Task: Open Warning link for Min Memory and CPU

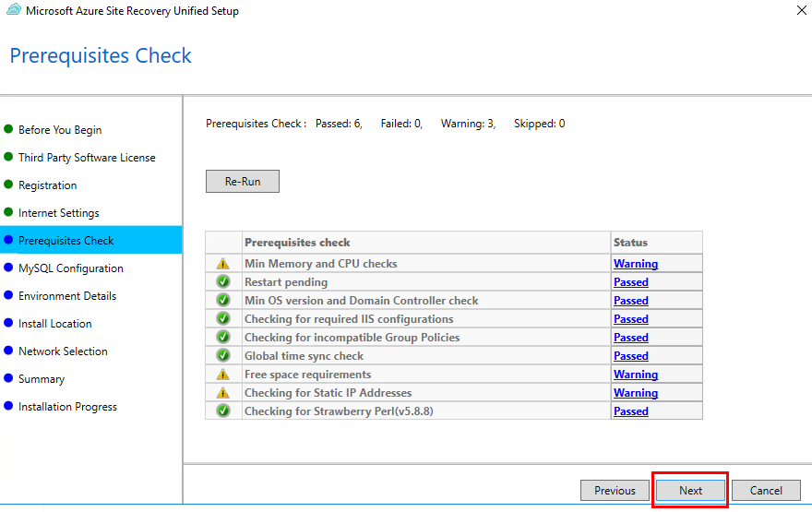Action: (636, 264)
